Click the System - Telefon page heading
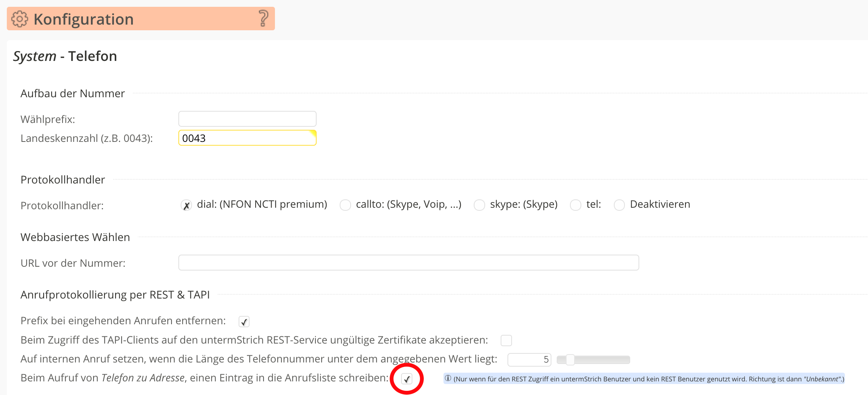This screenshot has width=868, height=395. click(x=65, y=56)
